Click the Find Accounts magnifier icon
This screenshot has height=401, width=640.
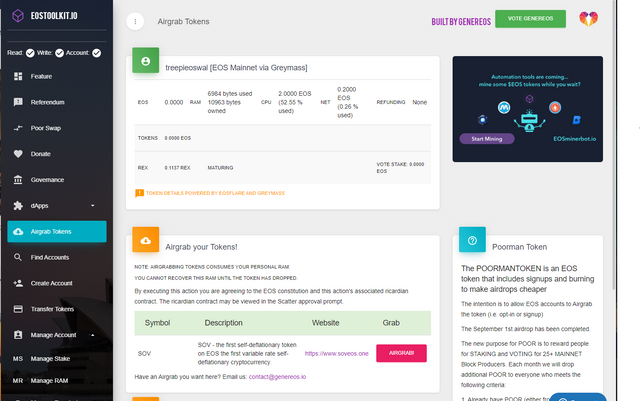18,257
